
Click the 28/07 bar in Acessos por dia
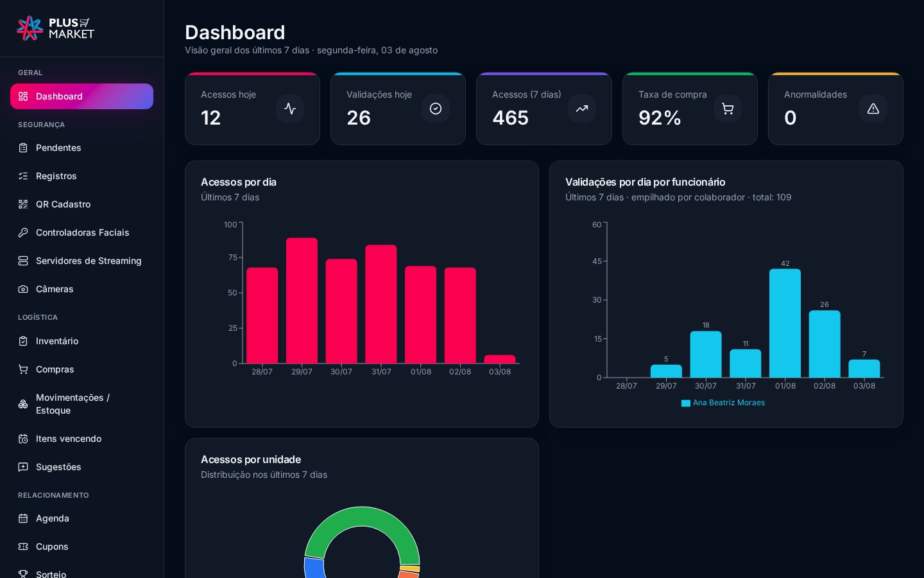[262, 315]
